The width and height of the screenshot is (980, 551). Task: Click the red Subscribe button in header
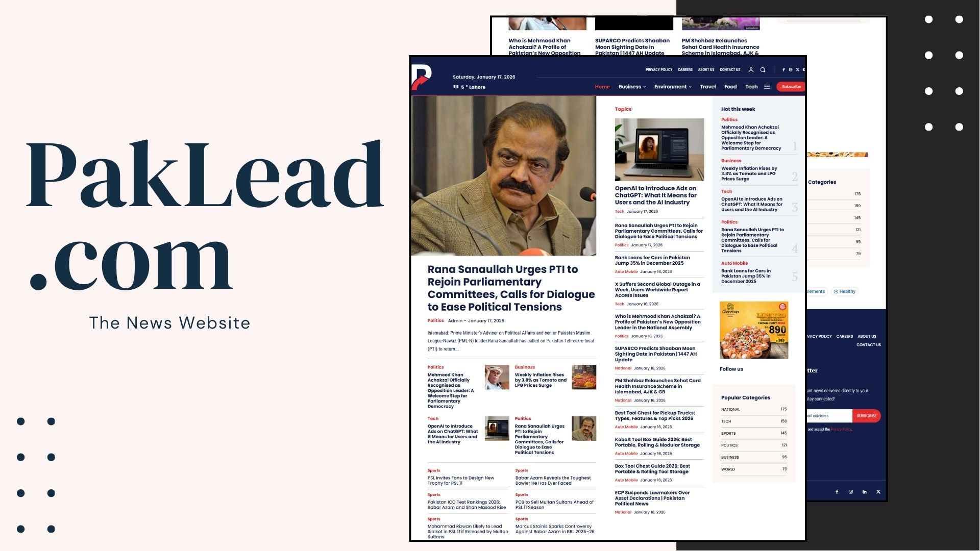pyautogui.click(x=791, y=87)
